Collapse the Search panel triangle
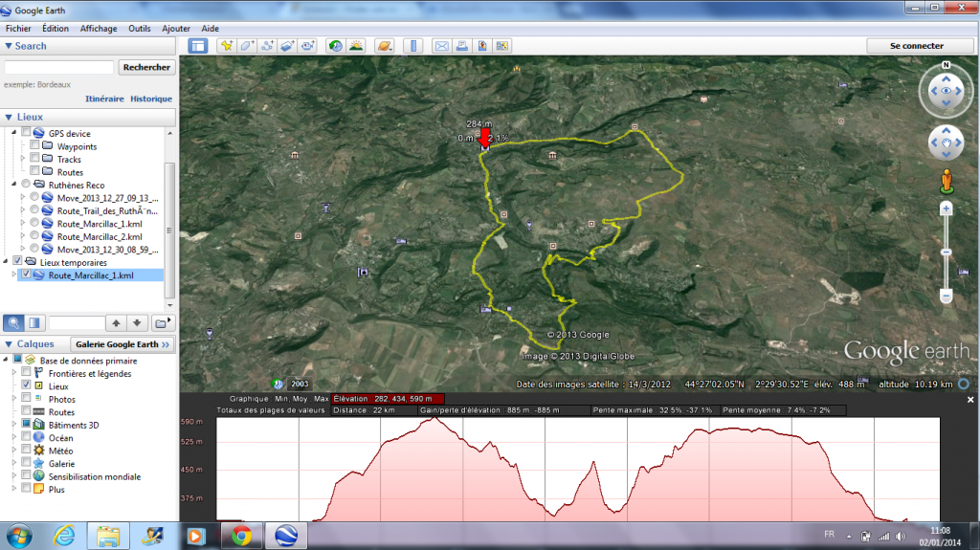This screenshot has height=550, width=980. (x=9, y=46)
